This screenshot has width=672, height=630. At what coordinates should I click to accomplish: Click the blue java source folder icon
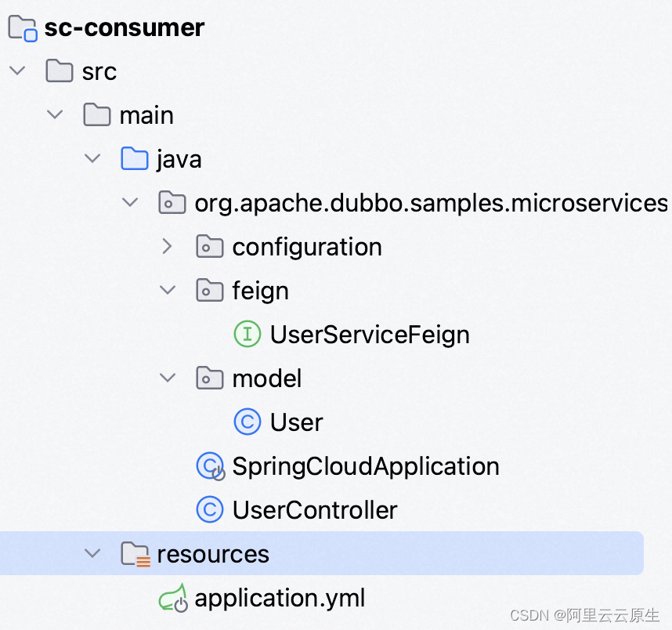[x=135, y=159]
